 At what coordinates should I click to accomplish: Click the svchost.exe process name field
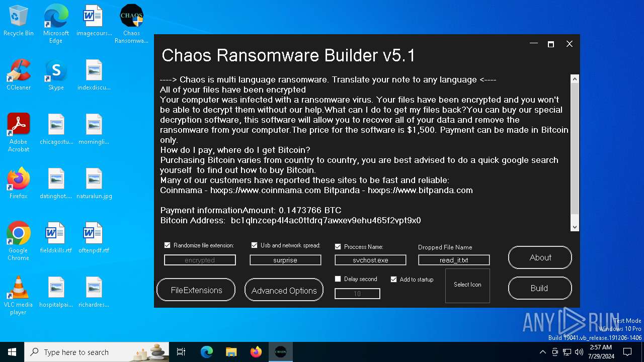tap(370, 260)
